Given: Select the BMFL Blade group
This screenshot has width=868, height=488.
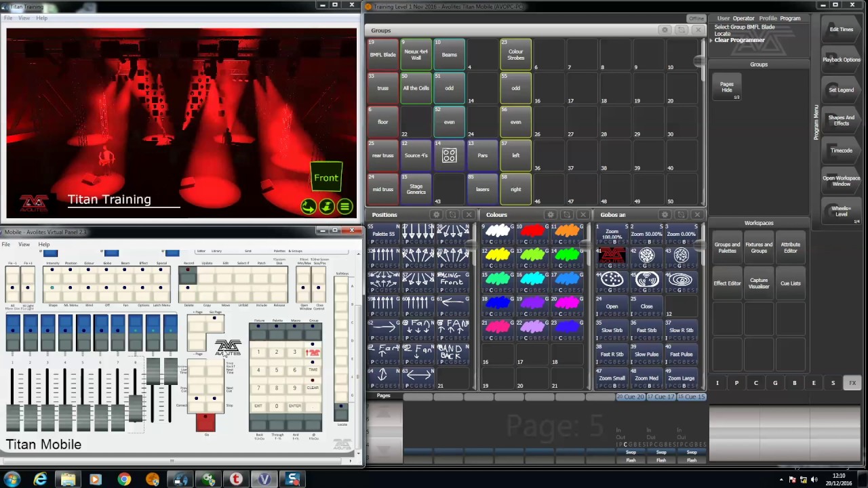Looking at the screenshot, I should pyautogui.click(x=382, y=54).
